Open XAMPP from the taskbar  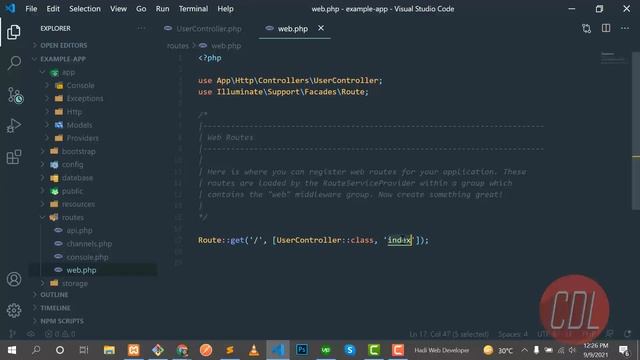click(133, 350)
